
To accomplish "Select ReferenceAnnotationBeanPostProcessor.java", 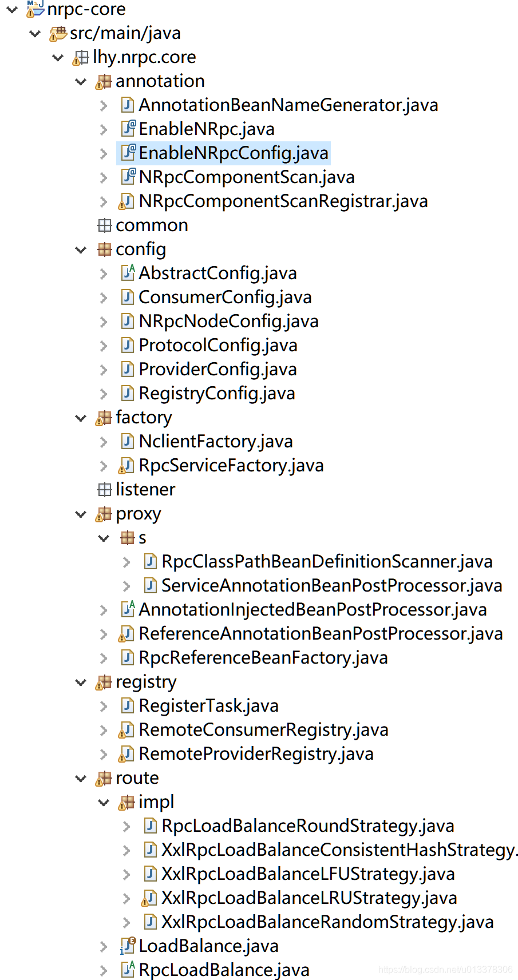I will tap(321, 634).
